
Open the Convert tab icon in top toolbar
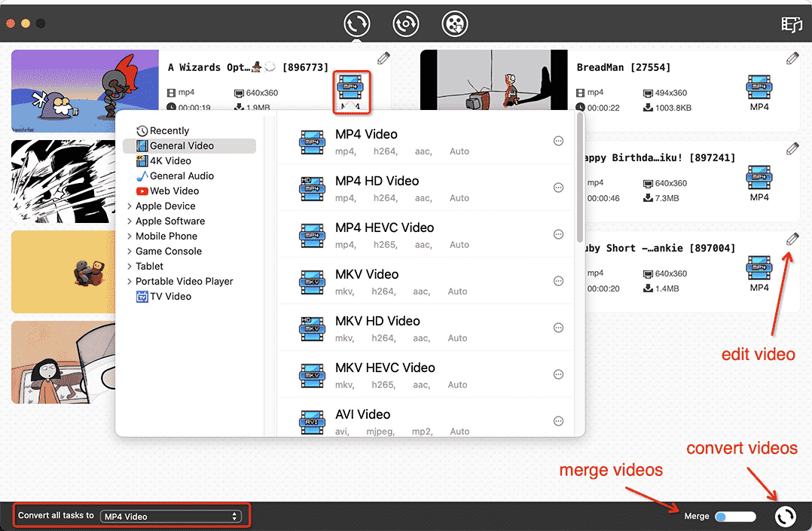click(x=357, y=24)
